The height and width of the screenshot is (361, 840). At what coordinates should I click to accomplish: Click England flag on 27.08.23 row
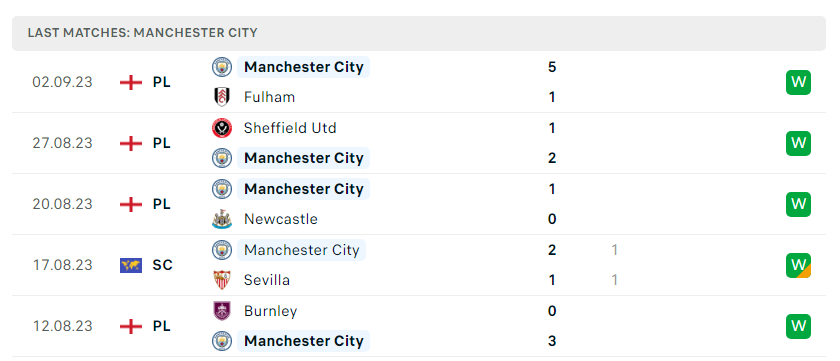point(131,144)
